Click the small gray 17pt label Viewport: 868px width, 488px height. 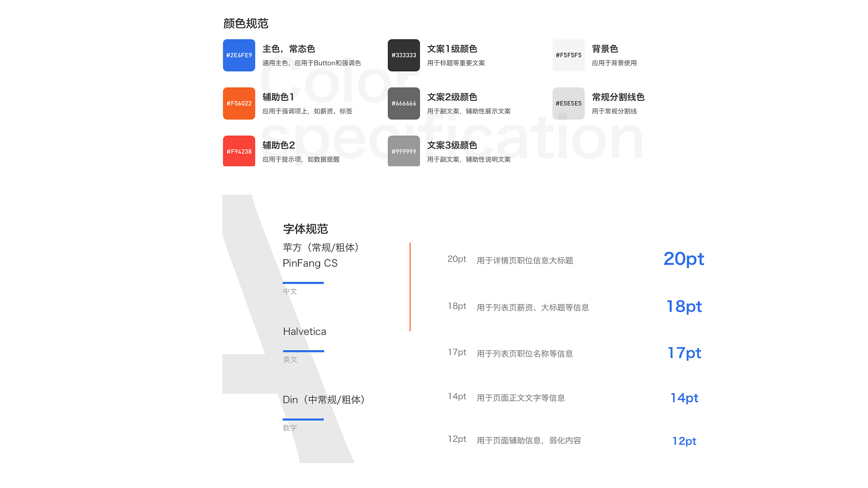click(x=457, y=352)
